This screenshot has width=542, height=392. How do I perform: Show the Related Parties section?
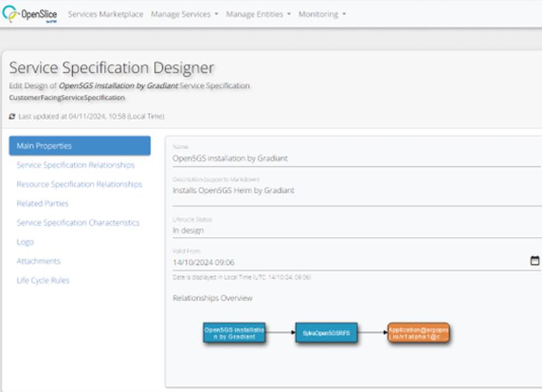[x=43, y=203]
